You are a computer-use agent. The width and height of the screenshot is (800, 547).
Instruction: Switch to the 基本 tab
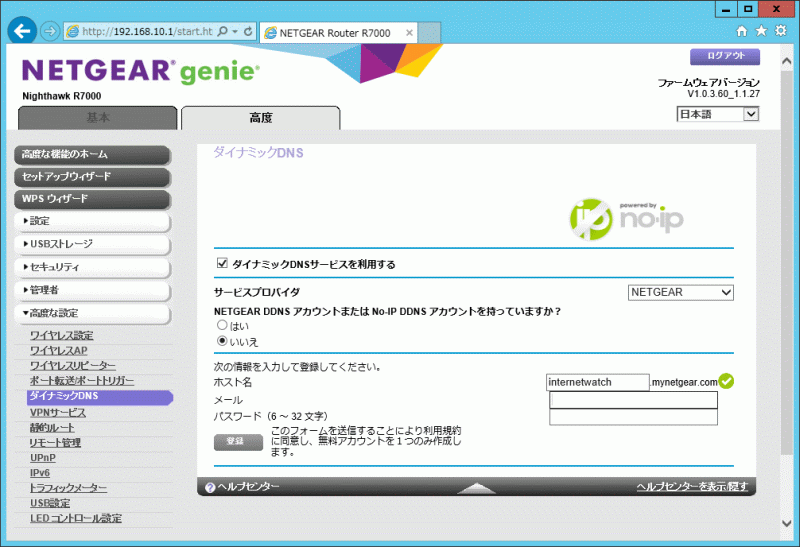pyautogui.click(x=98, y=118)
